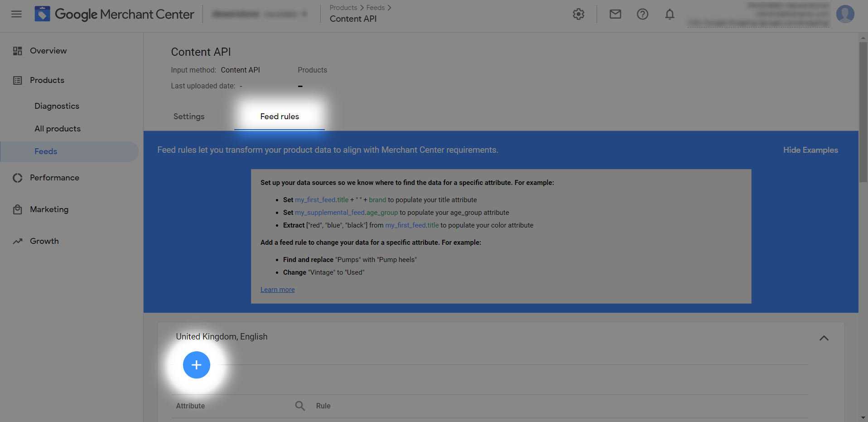The height and width of the screenshot is (422, 868).
Task: Click the Marketing shopping bag icon
Action: 18,209
